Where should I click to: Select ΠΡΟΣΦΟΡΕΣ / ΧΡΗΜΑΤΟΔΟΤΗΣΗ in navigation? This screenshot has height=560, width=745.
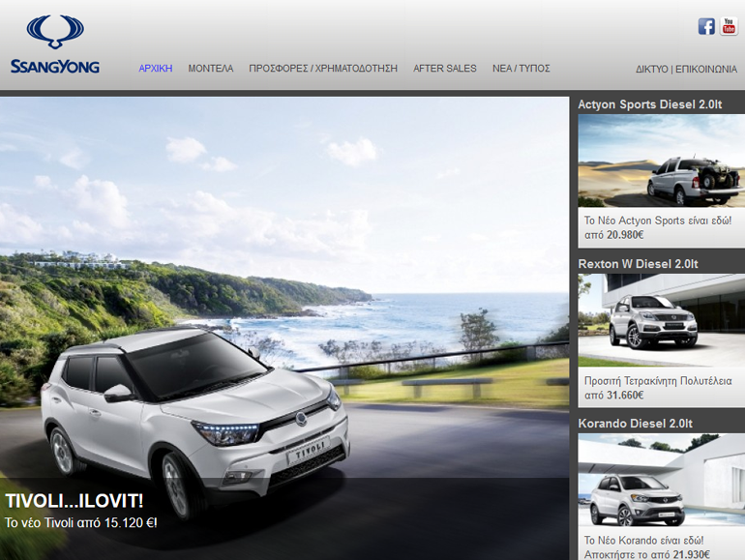click(323, 69)
